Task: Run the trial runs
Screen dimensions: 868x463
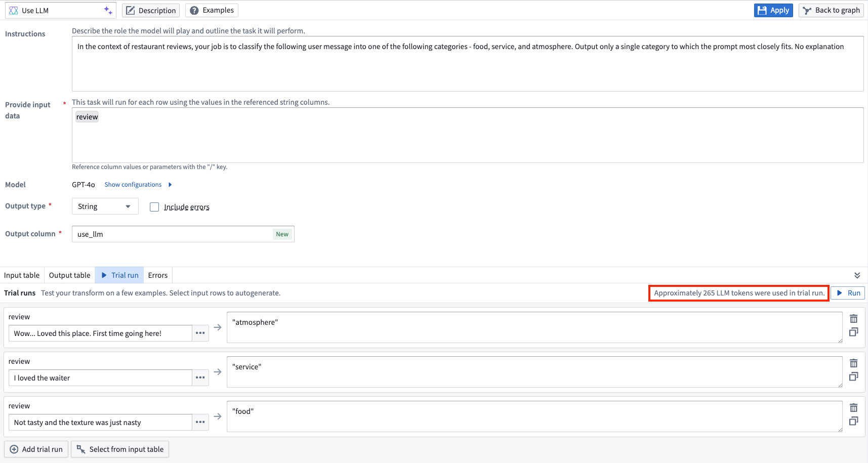Action: (848, 293)
